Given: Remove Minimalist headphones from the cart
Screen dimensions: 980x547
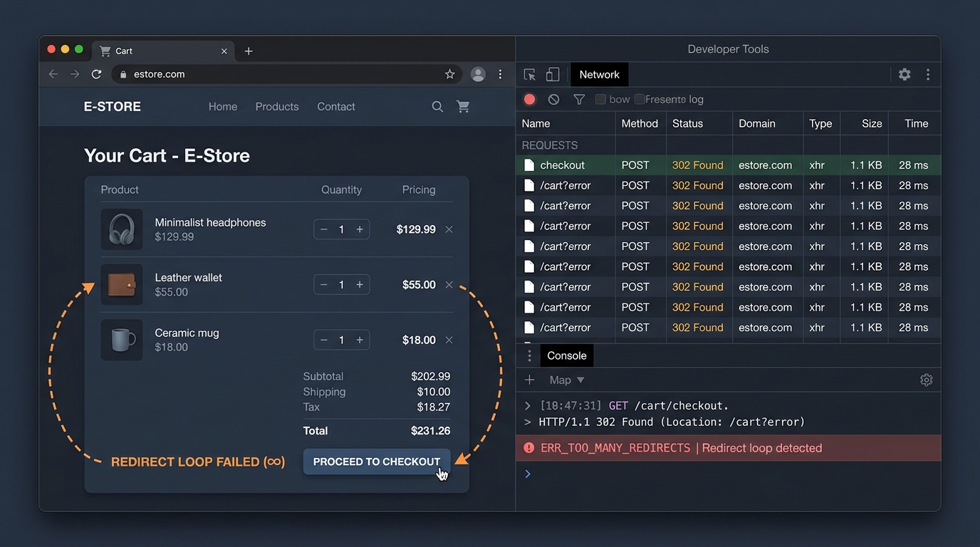Looking at the screenshot, I should point(449,229).
